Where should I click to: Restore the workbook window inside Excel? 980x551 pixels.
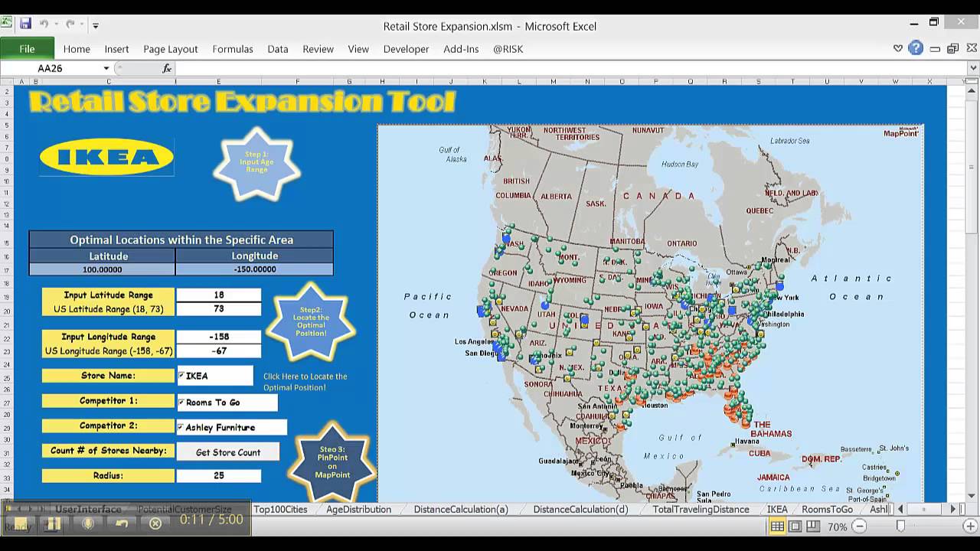(953, 49)
